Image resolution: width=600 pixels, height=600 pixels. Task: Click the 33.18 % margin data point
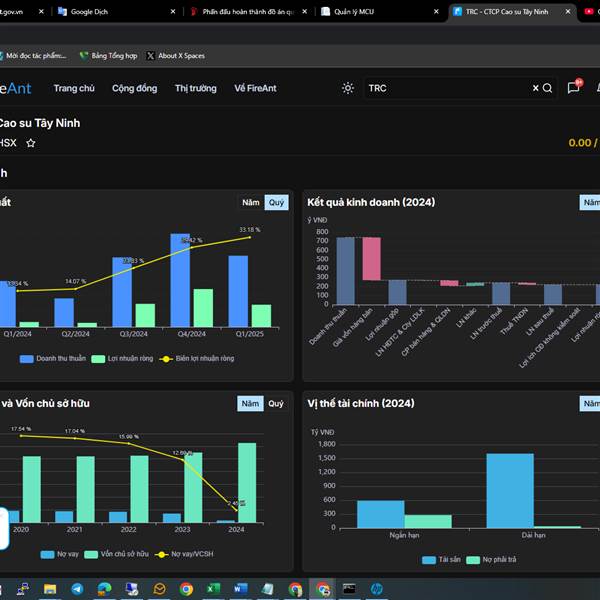[250, 237]
